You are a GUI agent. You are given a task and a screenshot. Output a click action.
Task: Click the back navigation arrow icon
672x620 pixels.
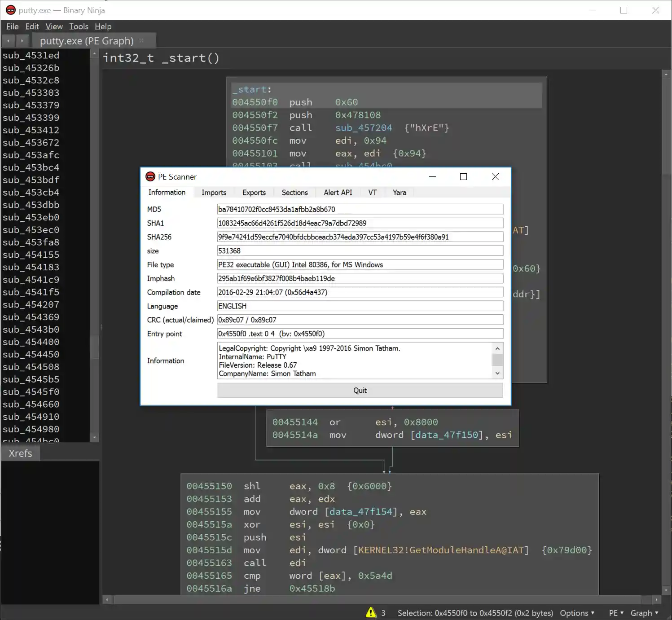(8, 41)
